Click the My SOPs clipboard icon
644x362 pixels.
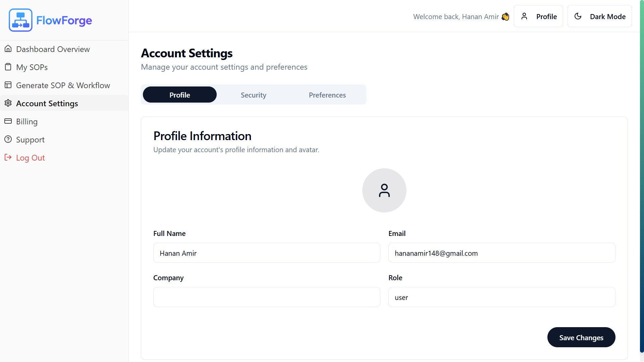coord(8,67)
